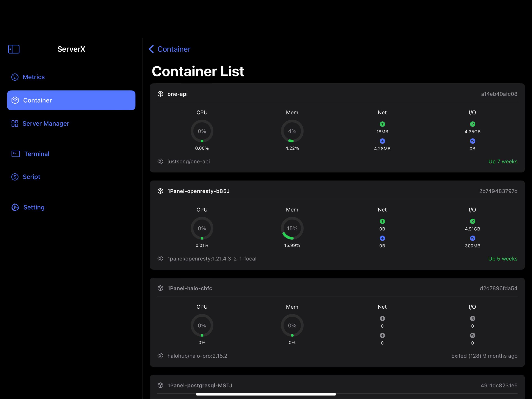Click the 4.35GB read value
Screen dimensions: 532x399
473,132
